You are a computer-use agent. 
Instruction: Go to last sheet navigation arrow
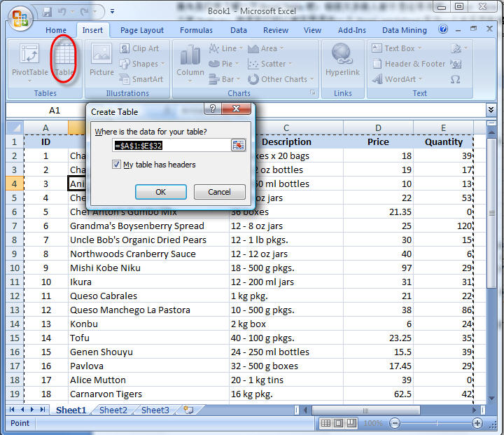click(x=43, y=410)
